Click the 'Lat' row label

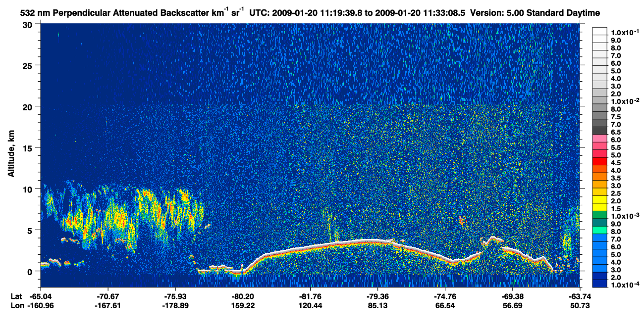(16, 296)
